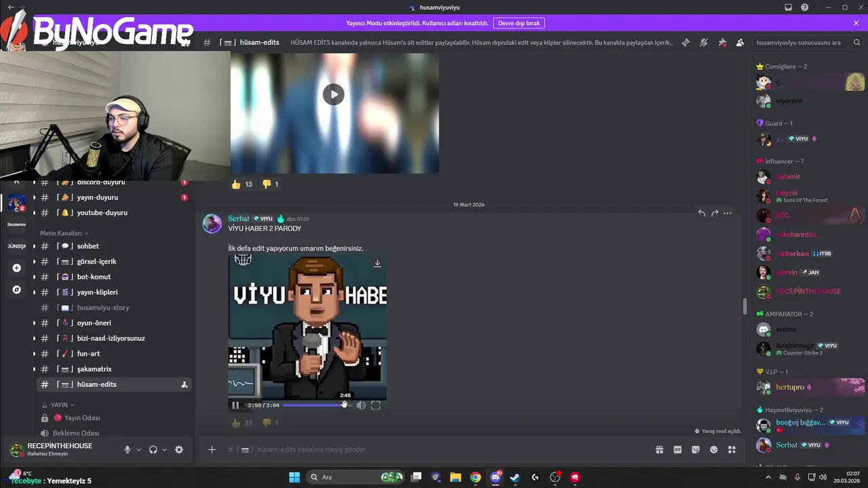This screenshot has height=488, width=868.
Task: Click thumbs down reaction under blurred video
Action: [x=270, y=184]
